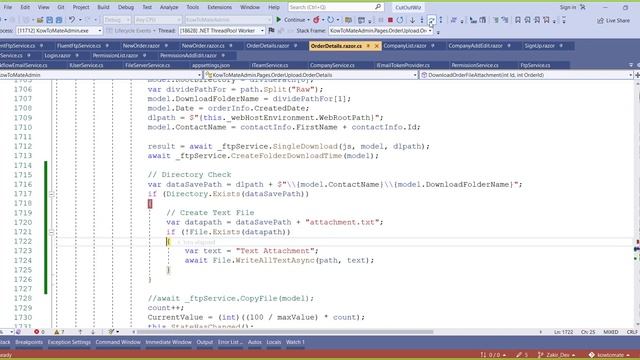Viewport: 640px width, 360px height.
Task: Open the Immediate Window tab
Action: point(168,342)
